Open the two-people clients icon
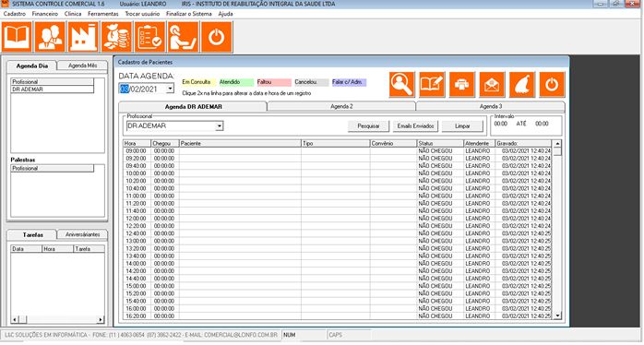 [x=50, y=38]
